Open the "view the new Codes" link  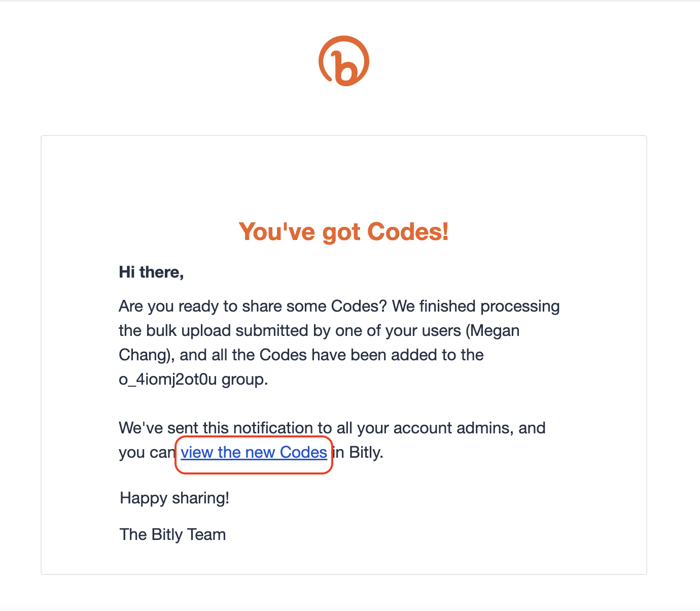click(254, 452)
